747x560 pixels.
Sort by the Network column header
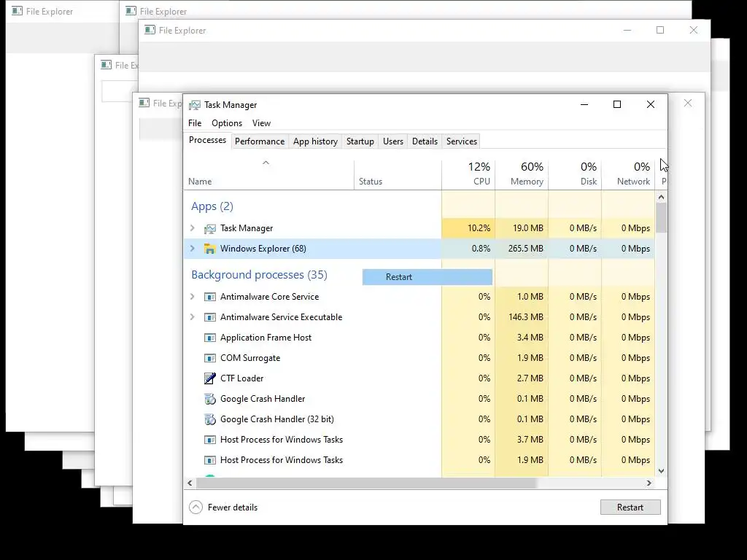pos(628,174)
